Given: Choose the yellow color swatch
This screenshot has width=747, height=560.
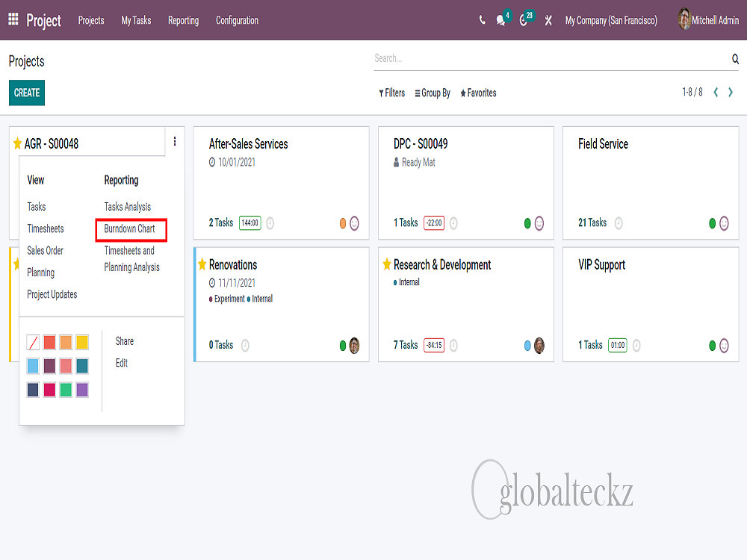Looking at the screenshot, I should (82, 342).
